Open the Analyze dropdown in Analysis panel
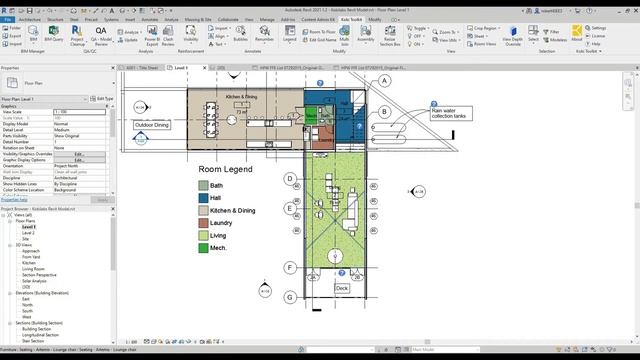640x360 pixels. pos(129,32)
